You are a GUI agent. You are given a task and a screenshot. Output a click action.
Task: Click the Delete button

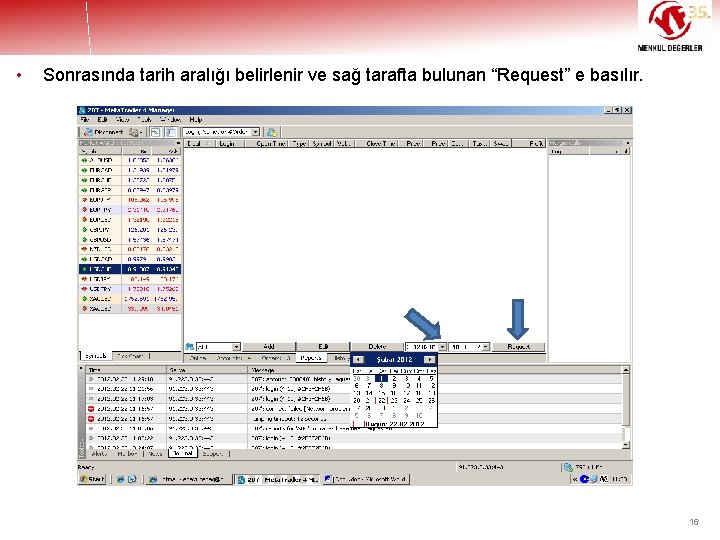[x=377, y=347]
